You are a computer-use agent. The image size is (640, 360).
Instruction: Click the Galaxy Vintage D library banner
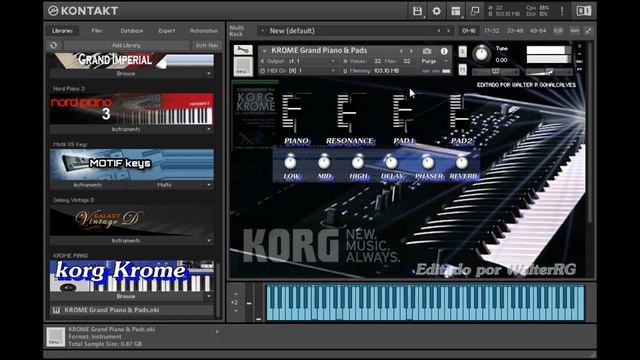click(x=131, y=221)
